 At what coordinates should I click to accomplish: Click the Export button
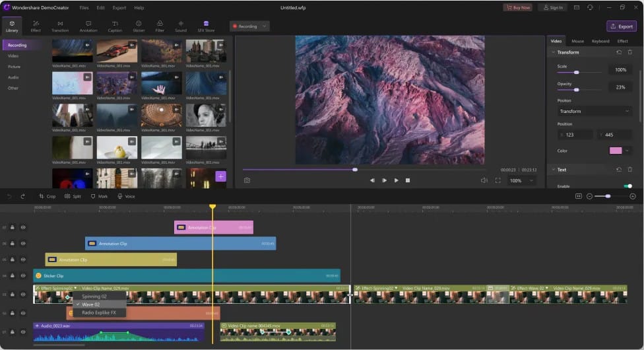[621, 26]
